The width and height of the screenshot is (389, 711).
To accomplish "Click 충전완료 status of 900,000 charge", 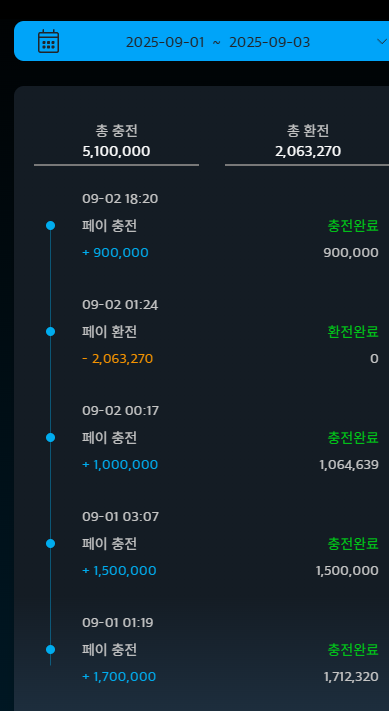I will click(353, 226).
